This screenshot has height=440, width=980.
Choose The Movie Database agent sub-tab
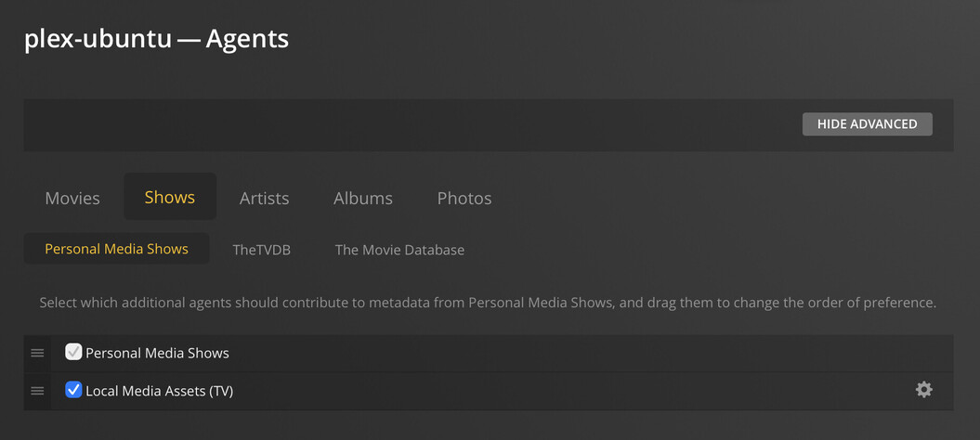[x=399, y=250]
